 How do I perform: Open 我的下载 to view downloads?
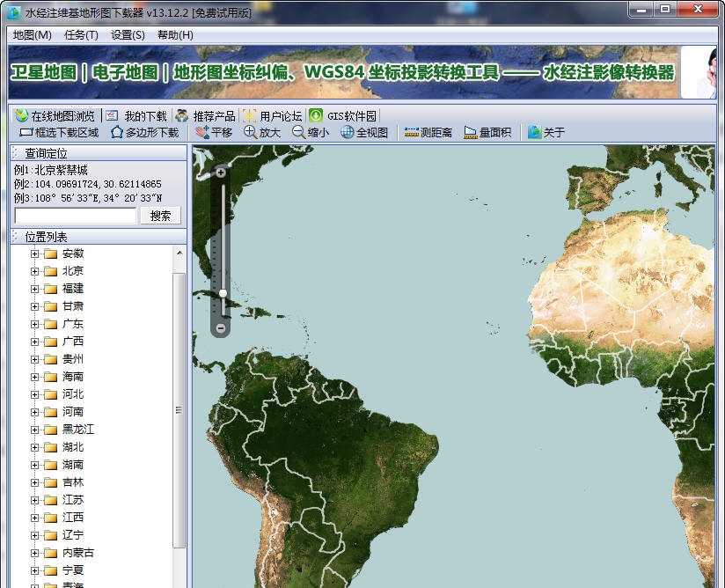click(135, 114)
